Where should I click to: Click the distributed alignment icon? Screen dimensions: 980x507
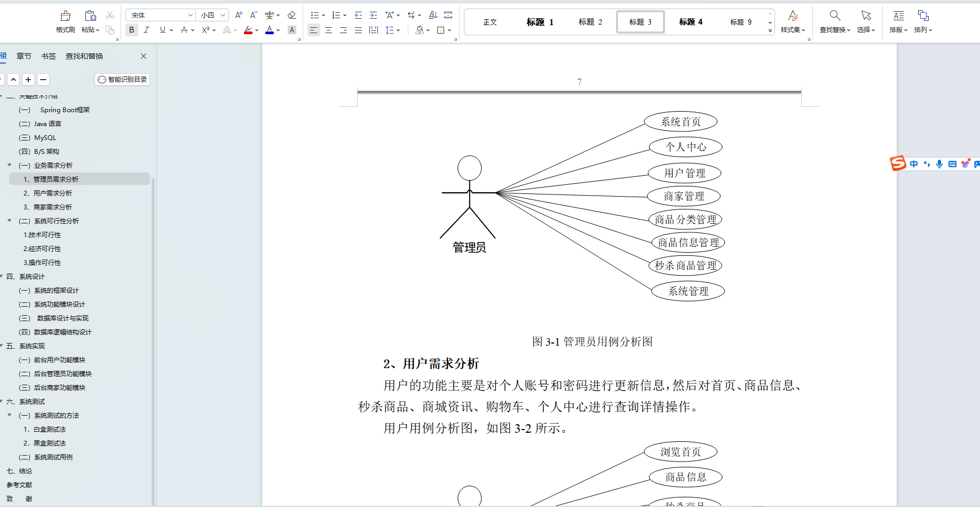click(374, 30)
